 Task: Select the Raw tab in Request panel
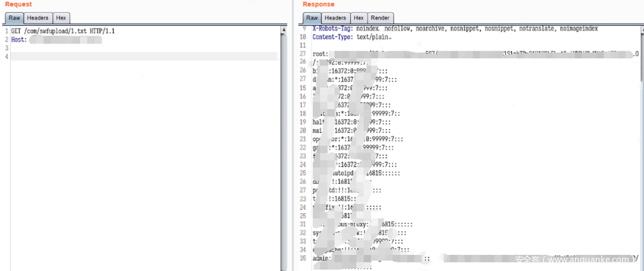pos(14,18)
